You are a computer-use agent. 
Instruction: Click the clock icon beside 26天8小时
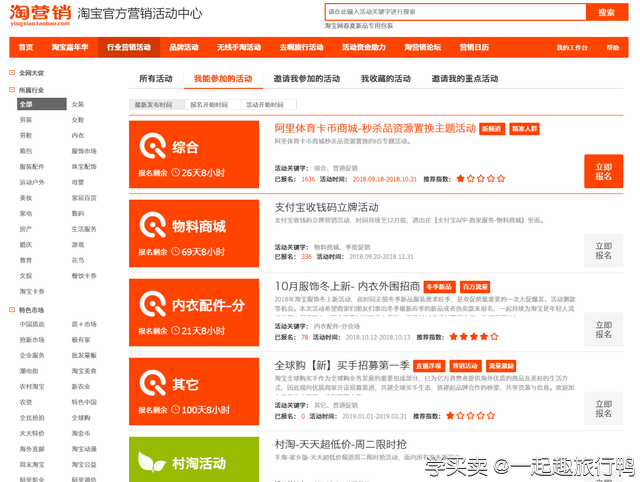pos(175,172)
